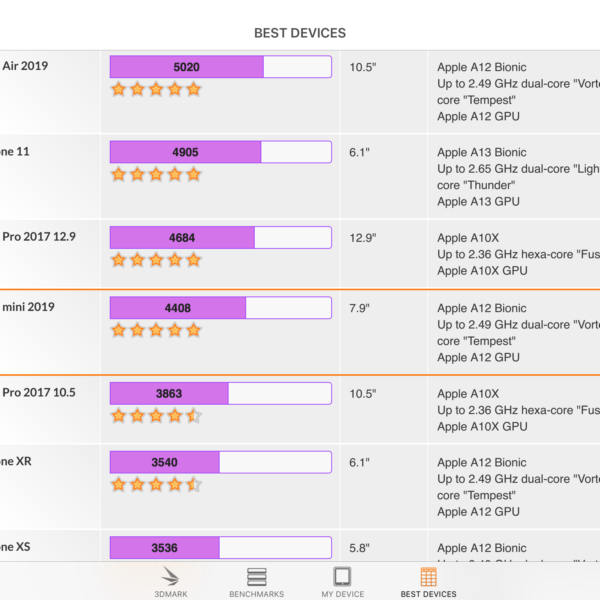Click the 3863 score bar
The height and width of the screenshot is (600, 600).
click(x=220, y=394)
